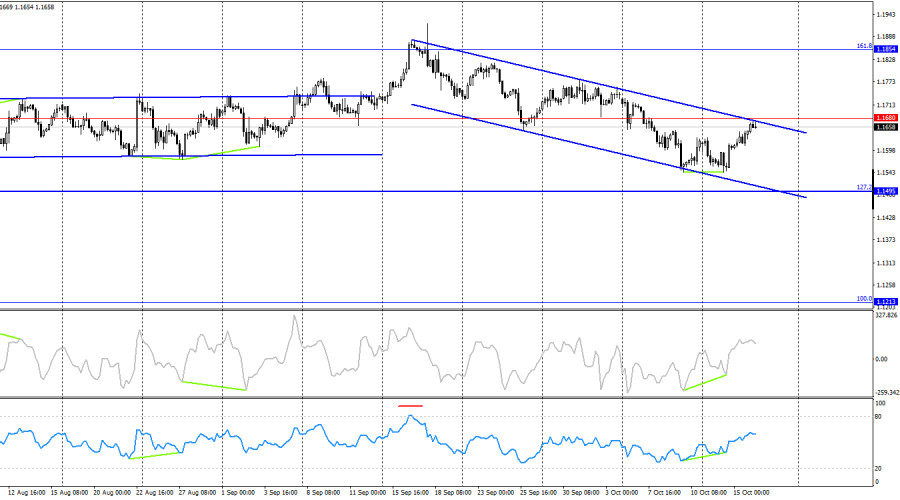900x500 pixels.
Task: Click the 25 Sep 16:00 date label
Action: coord(538,493)
